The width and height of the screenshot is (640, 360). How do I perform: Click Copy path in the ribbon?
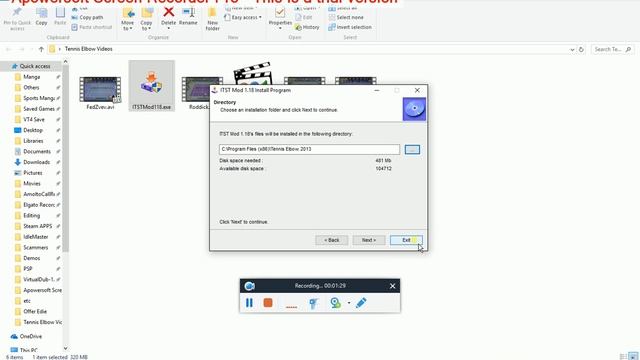[87, 18]
